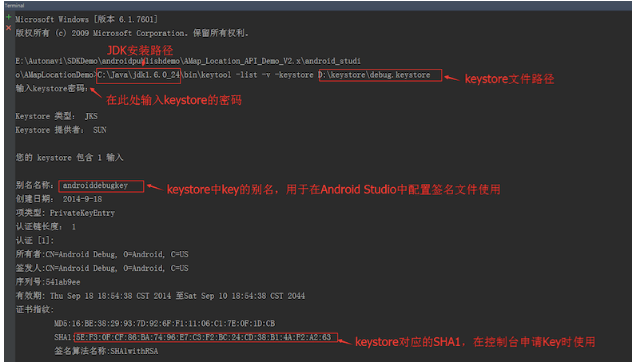
Task: Click the '认证链长度: 1' line
Action: (x=45, y=227)
